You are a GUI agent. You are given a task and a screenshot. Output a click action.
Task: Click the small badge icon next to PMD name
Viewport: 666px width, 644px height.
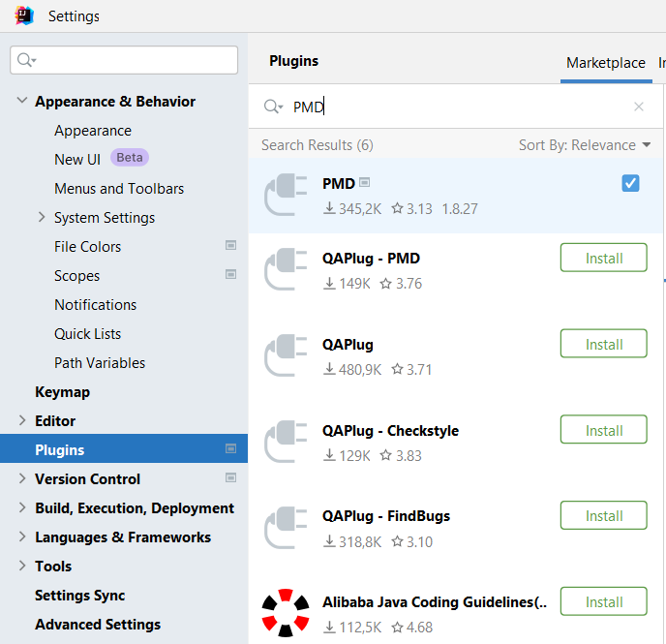click(364, 182)
